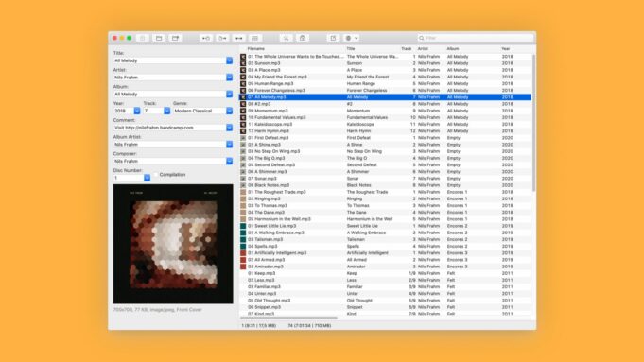Open the Extended Tags toolbar icon
This screenshot has height=362, width=644.
(333, 38)
